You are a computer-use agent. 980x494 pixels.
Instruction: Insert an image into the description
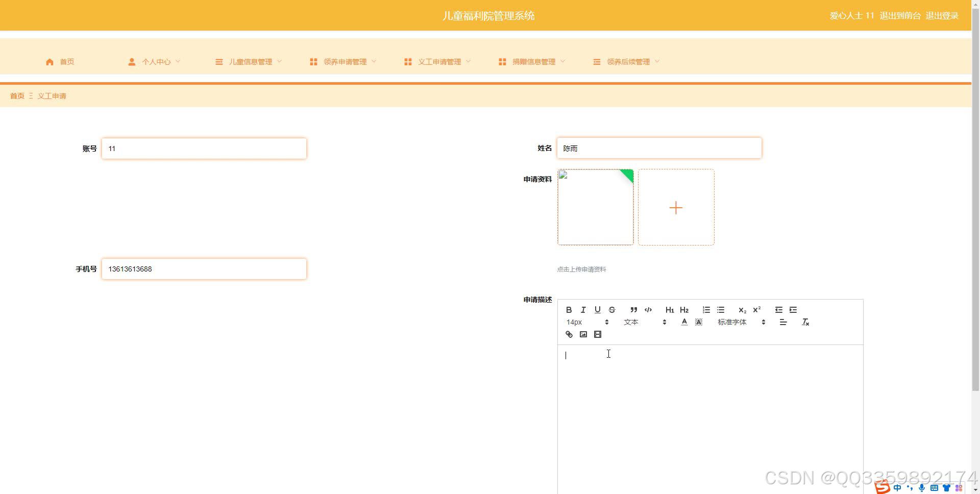(583, 334)
